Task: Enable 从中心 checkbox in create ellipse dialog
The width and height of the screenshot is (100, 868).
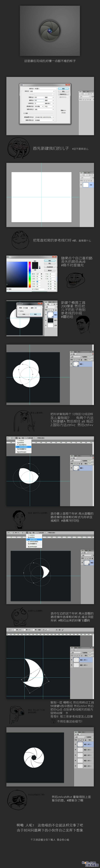Action: click(19, 311)
